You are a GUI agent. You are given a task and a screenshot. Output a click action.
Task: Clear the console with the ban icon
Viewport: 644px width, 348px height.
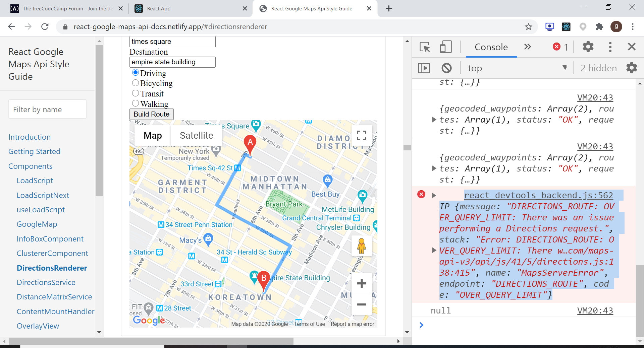446,68
